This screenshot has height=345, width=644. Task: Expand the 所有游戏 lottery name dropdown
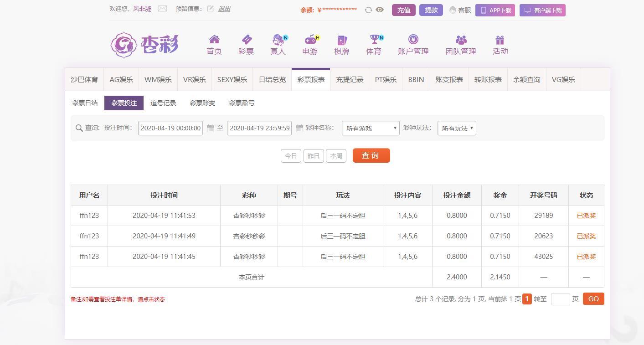pyautogui.click(x=371, y=129)
